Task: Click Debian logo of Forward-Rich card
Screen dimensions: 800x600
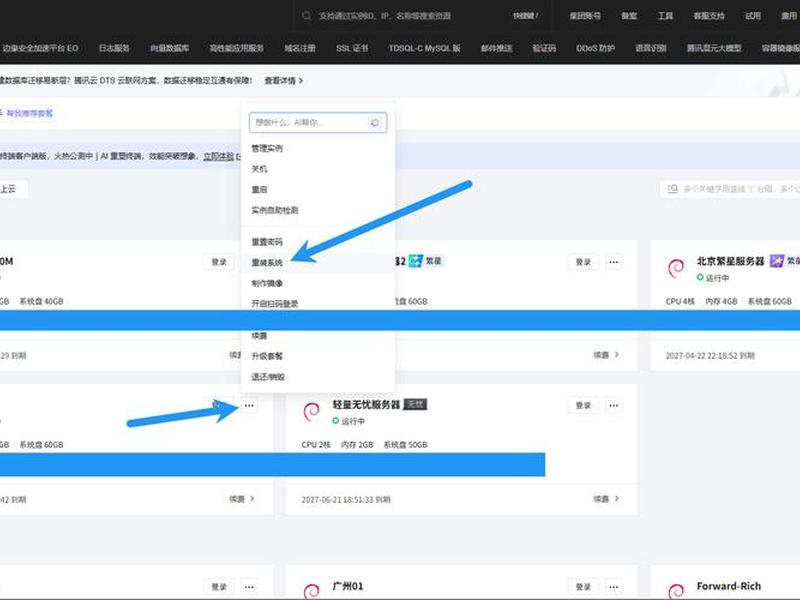Action: coord(676,591)
